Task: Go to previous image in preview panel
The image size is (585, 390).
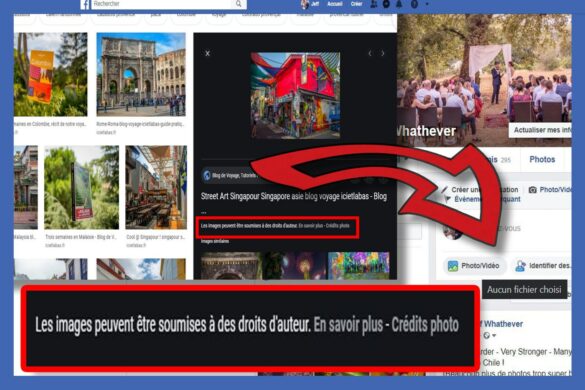Action: (x=370, y=53)
